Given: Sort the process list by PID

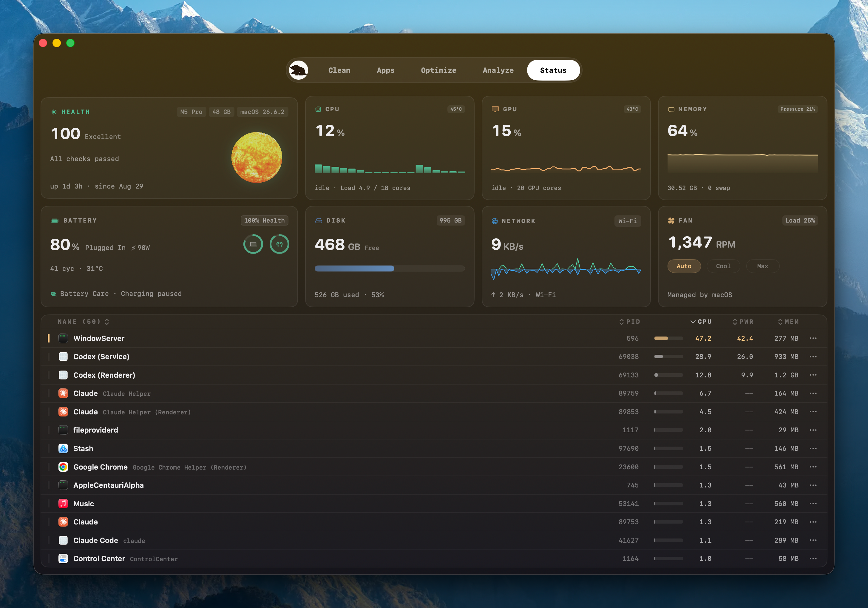Looking at the screenshot, I should (629, 322).
